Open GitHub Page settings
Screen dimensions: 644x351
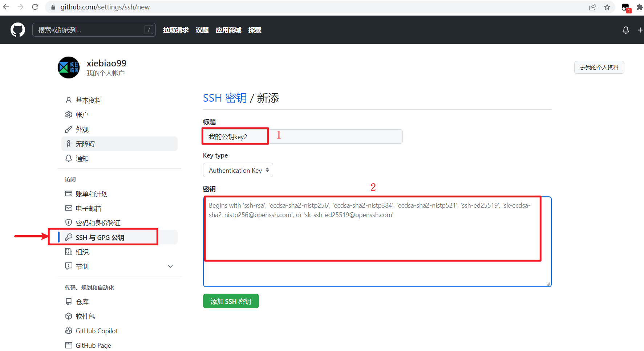93,345
